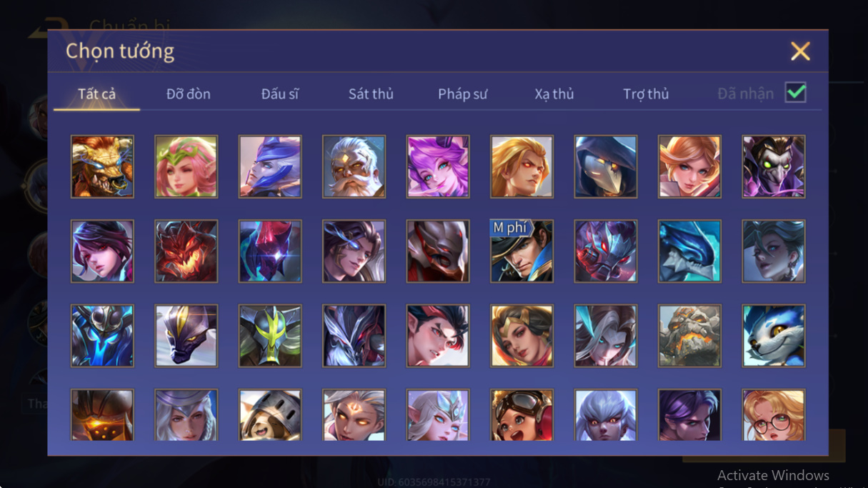Open the Trợ thủ tab
Viewport: 868px width, 488px height.
point(646,94)
